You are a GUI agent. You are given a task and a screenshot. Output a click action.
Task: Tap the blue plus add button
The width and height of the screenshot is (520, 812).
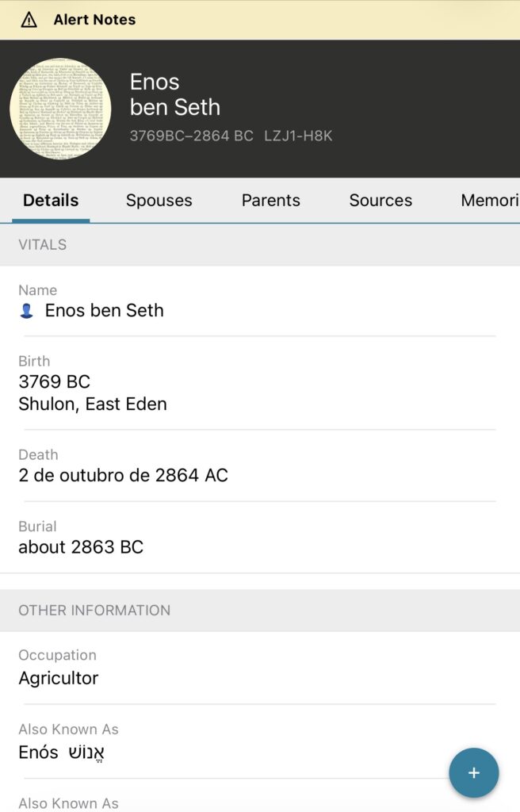[473, 772]
